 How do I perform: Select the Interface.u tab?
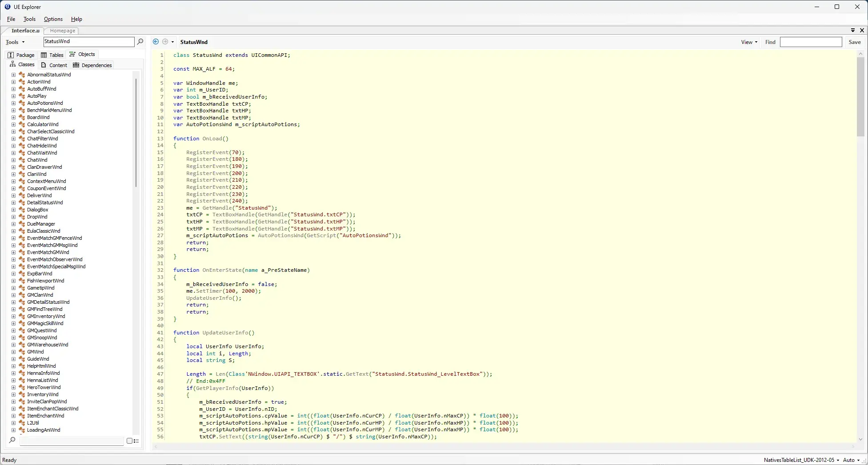[x=25, y=31]
